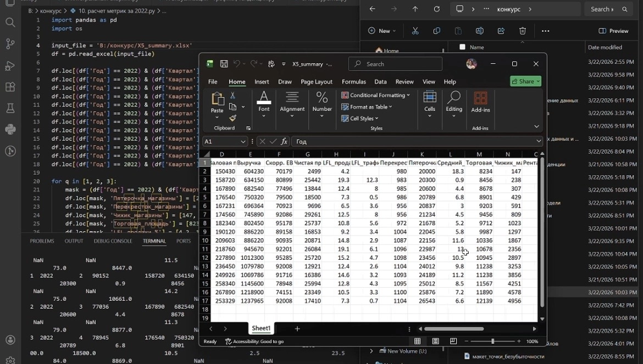Open the Excel File menu
The height and width of the screenshot is (364, 643).
click(x=213, y=81)
